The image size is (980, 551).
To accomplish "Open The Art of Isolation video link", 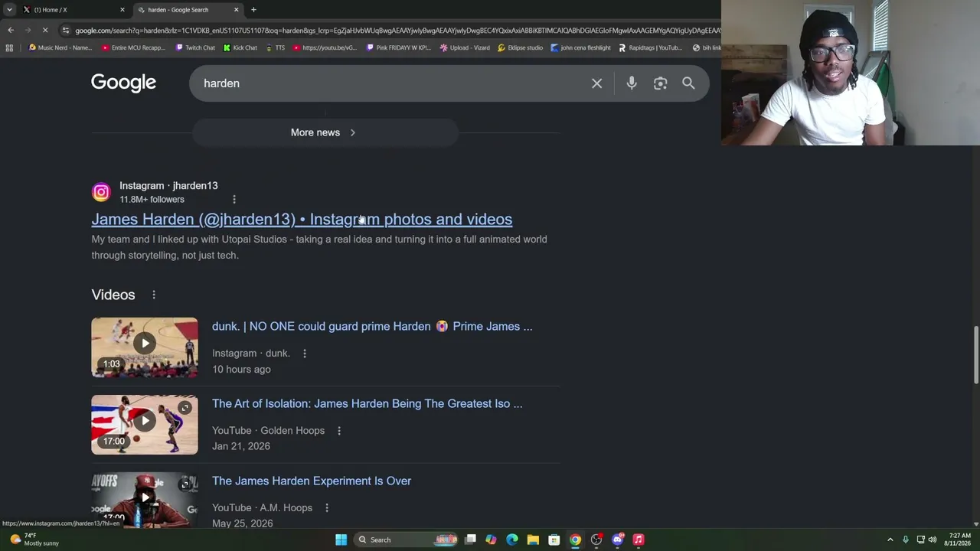I will point(367,404).
